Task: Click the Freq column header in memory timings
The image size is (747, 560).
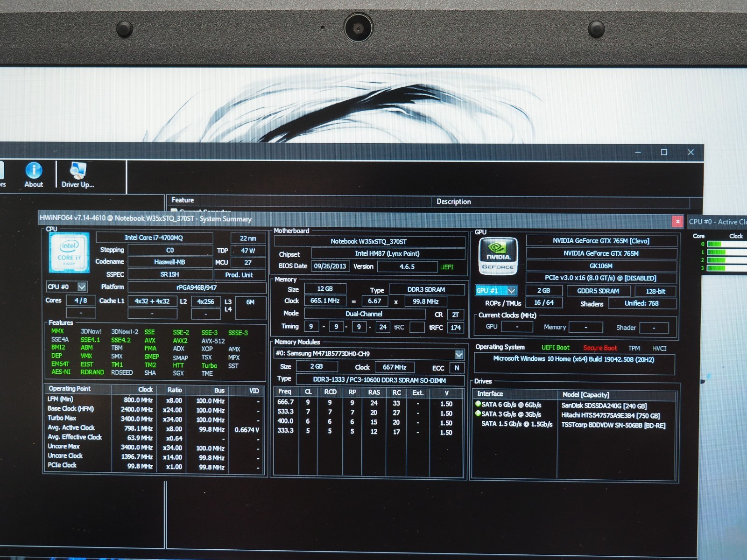Action: click(285, 392)
